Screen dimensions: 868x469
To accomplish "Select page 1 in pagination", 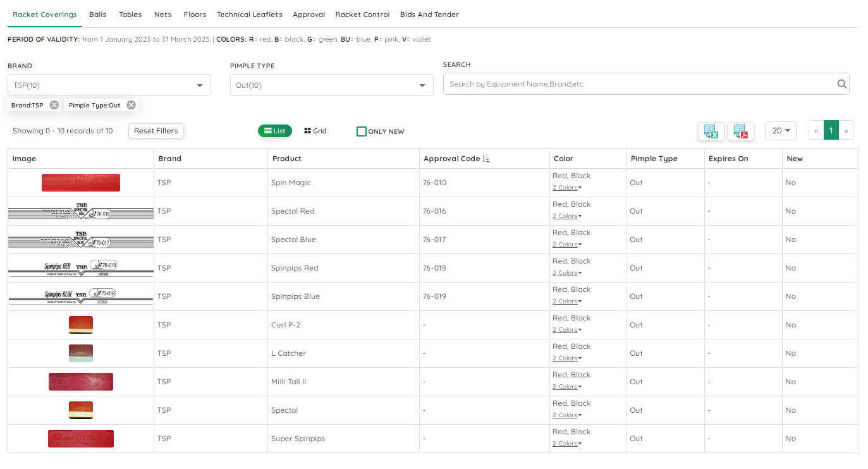I will point(831,131).
